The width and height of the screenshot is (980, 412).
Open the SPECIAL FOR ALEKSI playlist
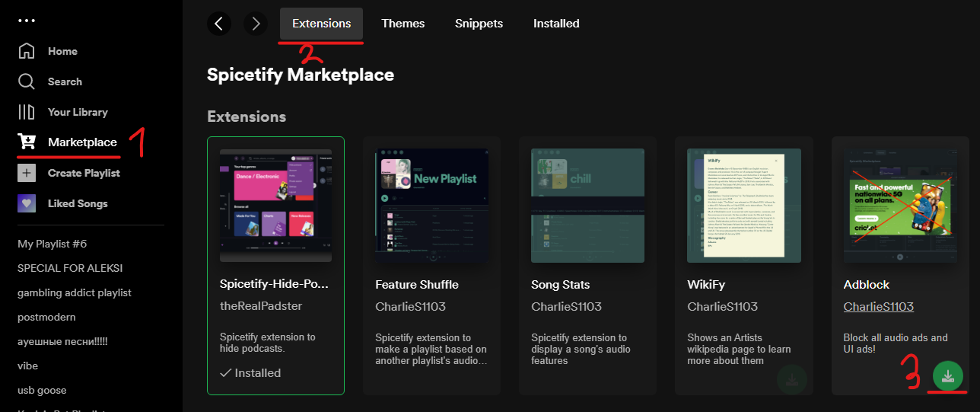tap(70, 268)
